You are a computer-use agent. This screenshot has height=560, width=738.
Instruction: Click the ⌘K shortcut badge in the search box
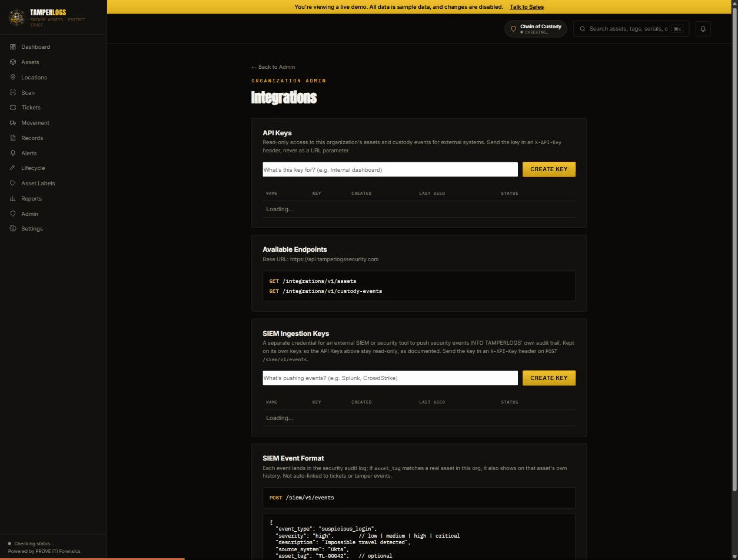[x=677, y=29]
